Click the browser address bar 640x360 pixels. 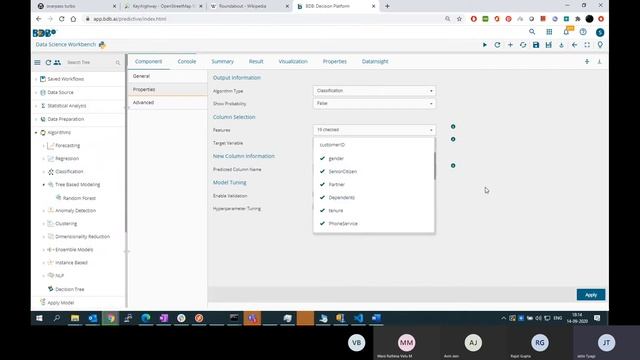261,19
